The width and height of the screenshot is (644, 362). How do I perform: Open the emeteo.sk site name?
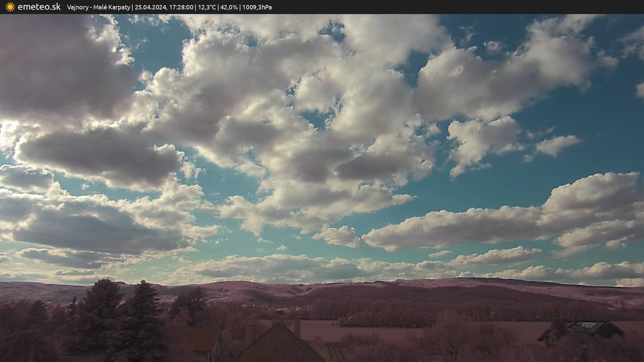(39, 7)
